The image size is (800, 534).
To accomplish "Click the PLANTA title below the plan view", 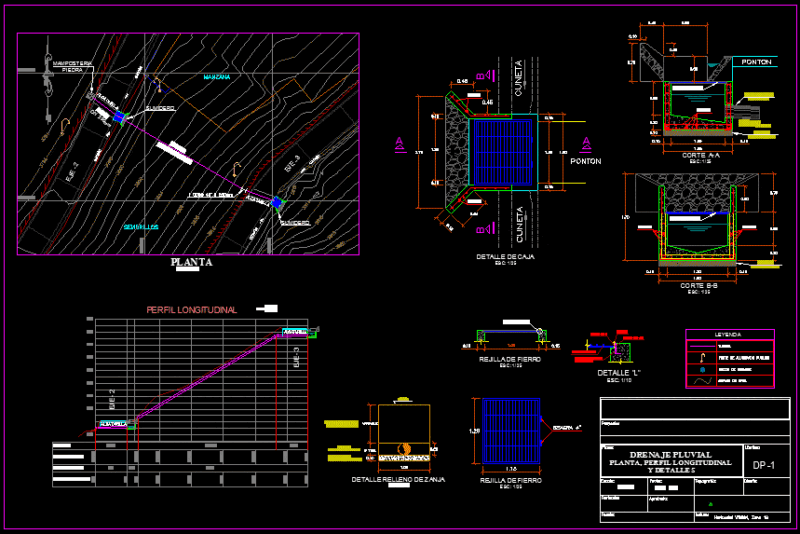I will point(191,262).
